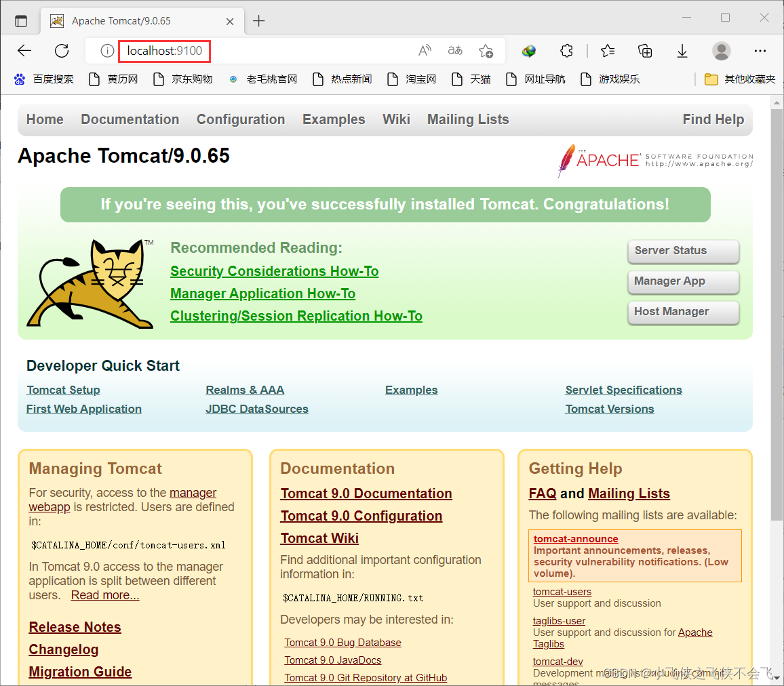Open 老毛桃官网 bookmark
The width and height of the screenshot is (784, 686).
(263, 79)
